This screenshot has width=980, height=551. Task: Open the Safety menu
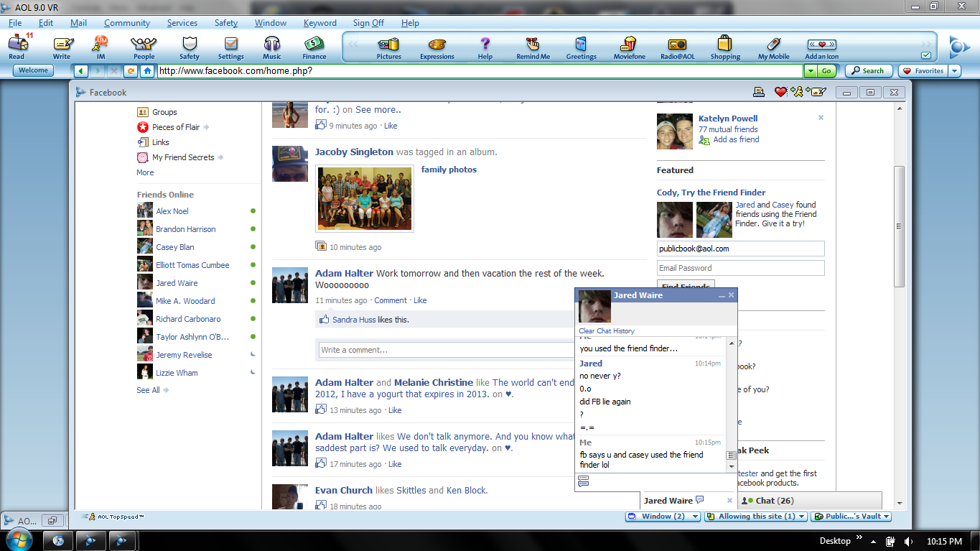(225, 22)
